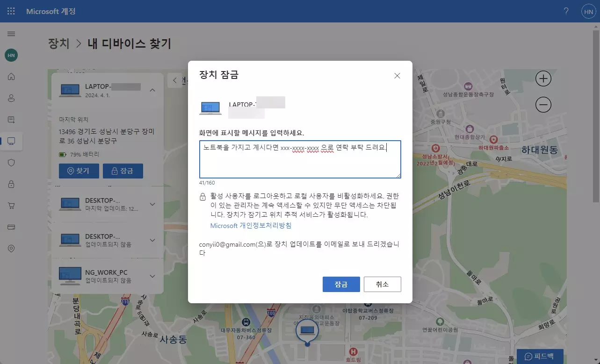Open subscriptions list icon in sidebar

[x=11, y=120]
